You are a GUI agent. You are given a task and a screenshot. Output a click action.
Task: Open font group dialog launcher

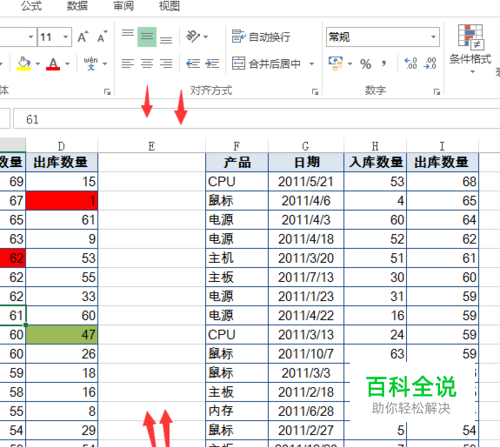coord(107,92)
